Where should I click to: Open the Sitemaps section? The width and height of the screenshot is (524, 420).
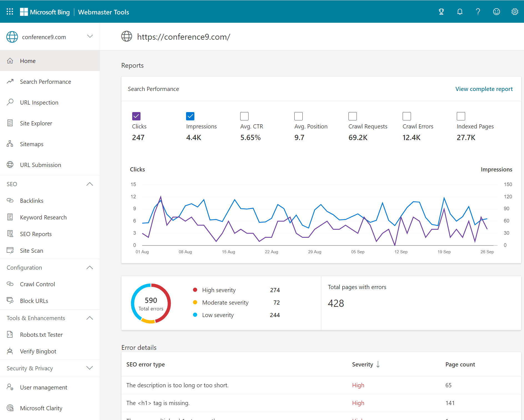[x=32, y=144]
